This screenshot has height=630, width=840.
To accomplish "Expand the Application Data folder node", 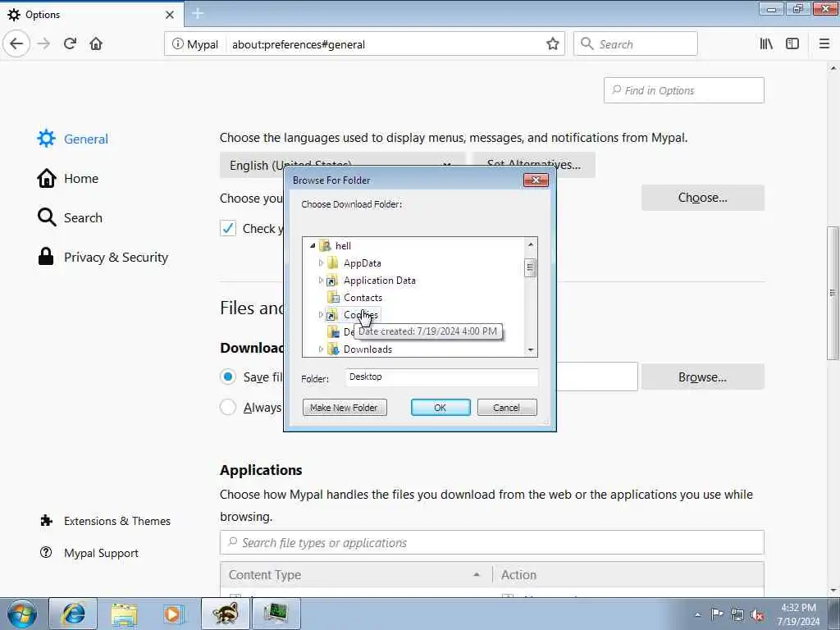I will (x=321, y=280).
